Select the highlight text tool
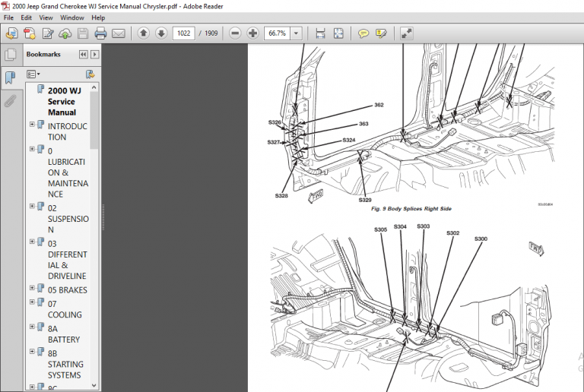 point(382,33)
